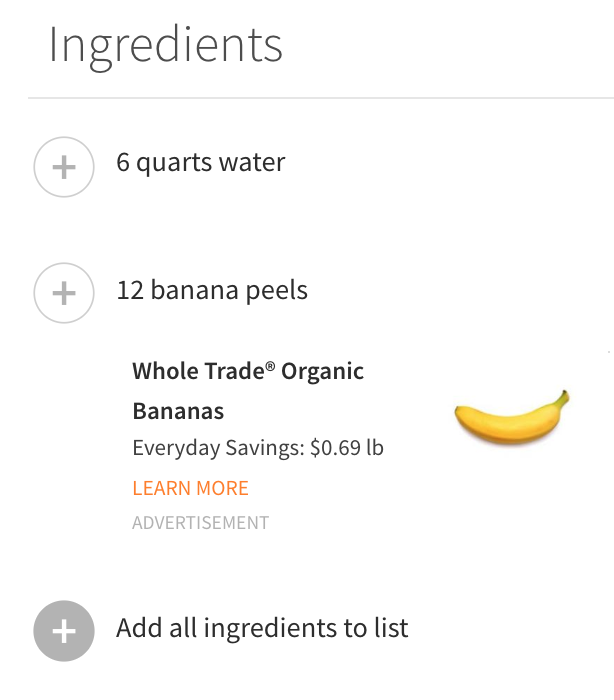Click the divider line under Ingredients
Screen dimensions: 614x700
click(320, 98)
